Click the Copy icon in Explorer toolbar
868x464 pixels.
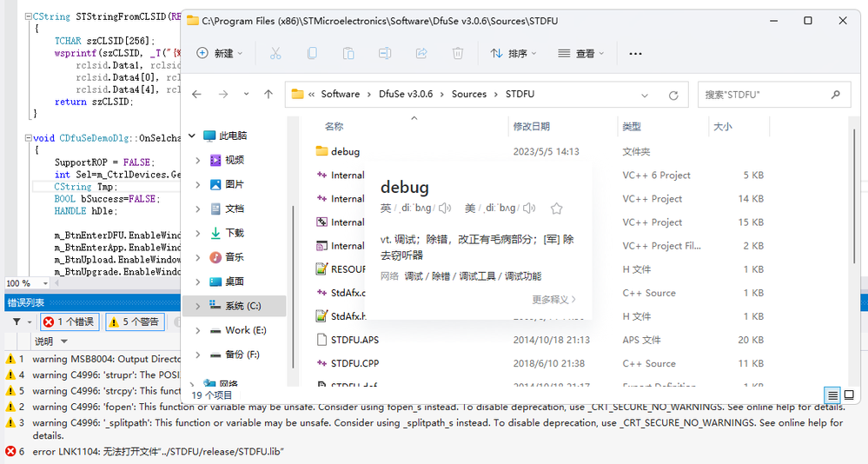pos(312,53)
